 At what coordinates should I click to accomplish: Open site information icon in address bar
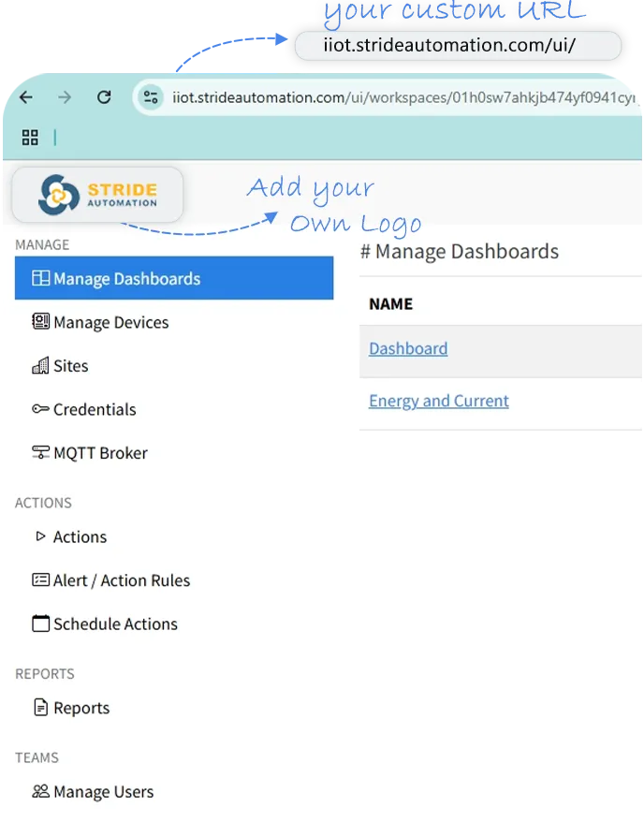coord(152,97)
